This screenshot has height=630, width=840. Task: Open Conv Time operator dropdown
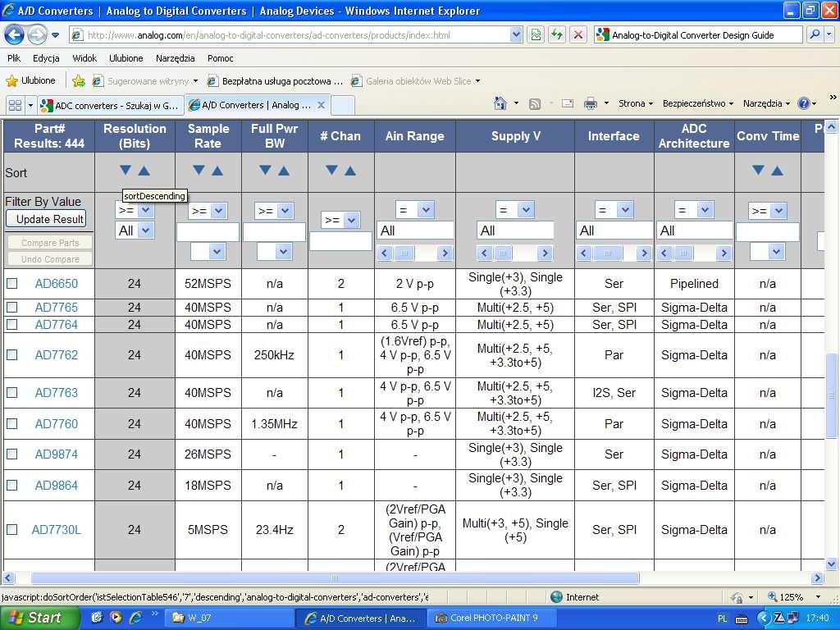coord(768,211)
